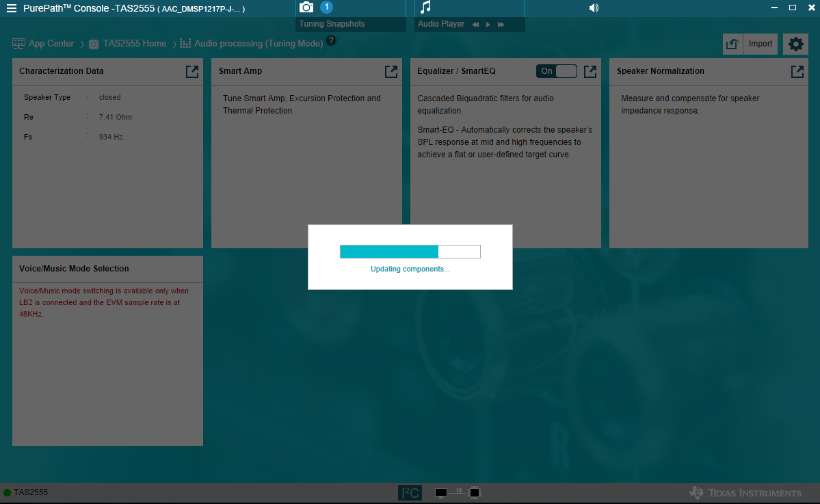Click the Voice/Music Mode Selection title

(74, 269)
